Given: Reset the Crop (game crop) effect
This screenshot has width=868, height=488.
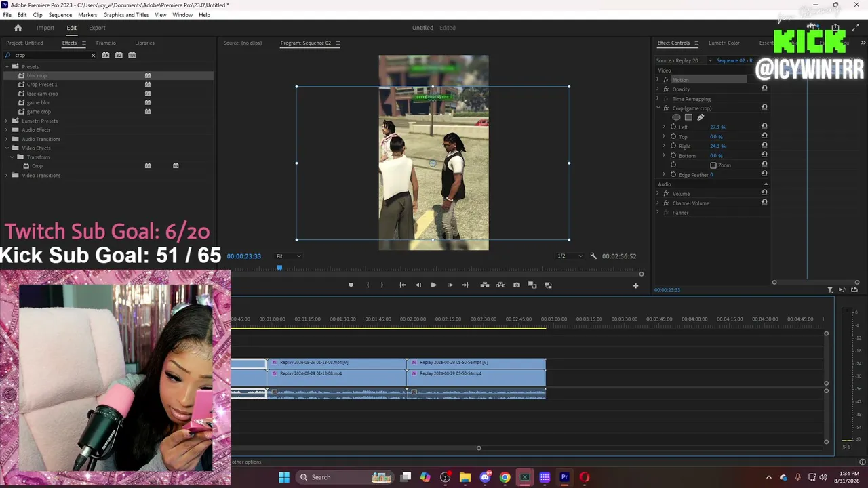Looking at the screenshot, I should pos(764,107).
